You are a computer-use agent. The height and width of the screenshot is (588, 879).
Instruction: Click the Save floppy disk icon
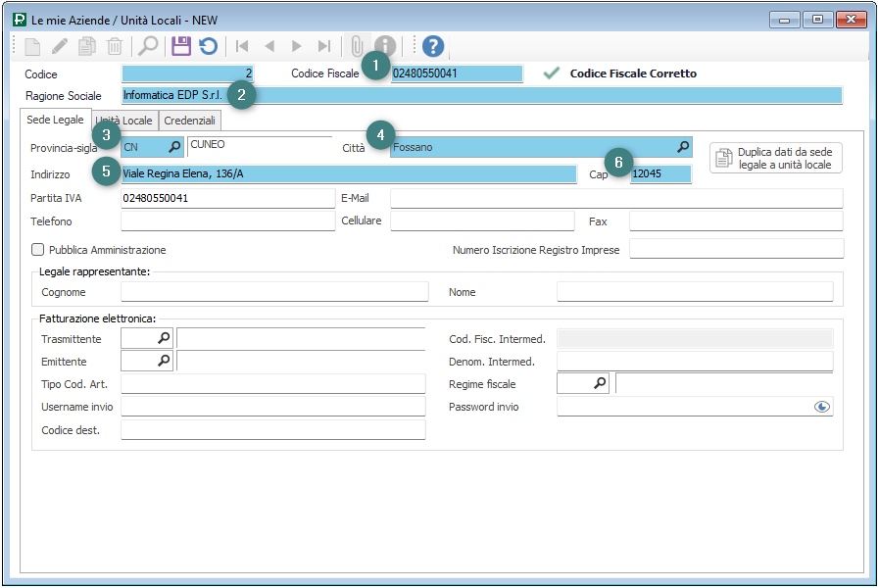pyautogui.click(x=181, y=46)
